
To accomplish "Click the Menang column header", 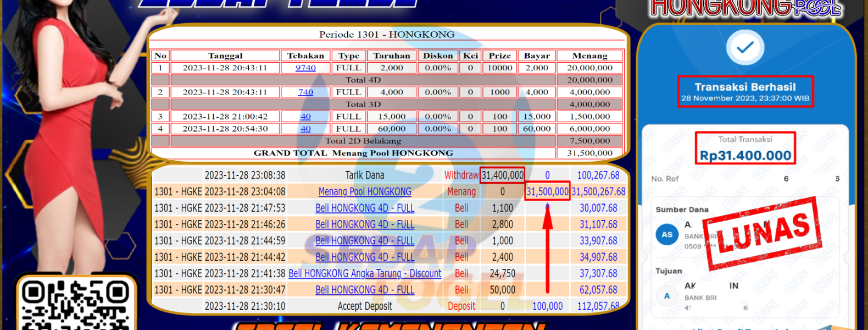I will tap(590, 56).
